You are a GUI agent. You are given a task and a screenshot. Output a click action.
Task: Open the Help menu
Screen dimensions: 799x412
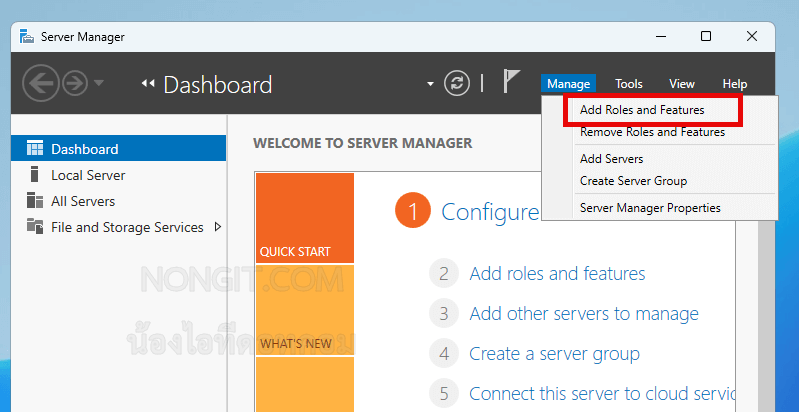735,84
